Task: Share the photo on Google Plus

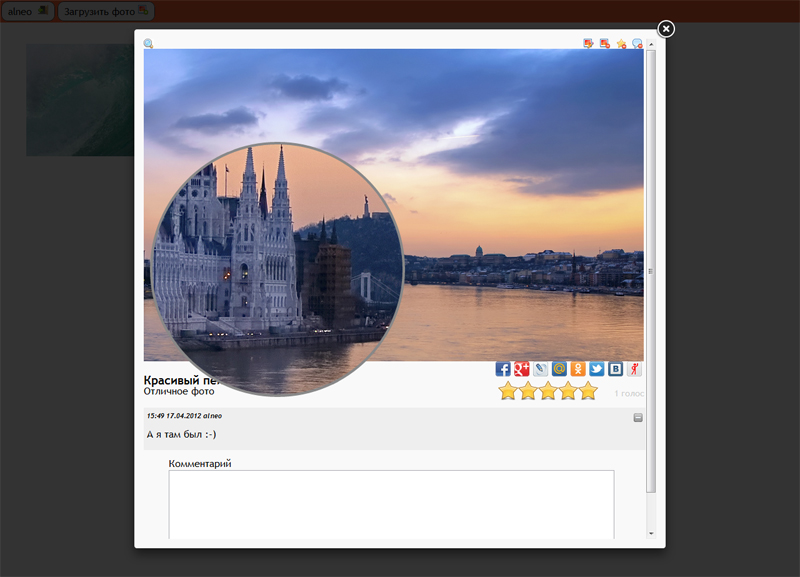Action: click(x=521, y=369)
